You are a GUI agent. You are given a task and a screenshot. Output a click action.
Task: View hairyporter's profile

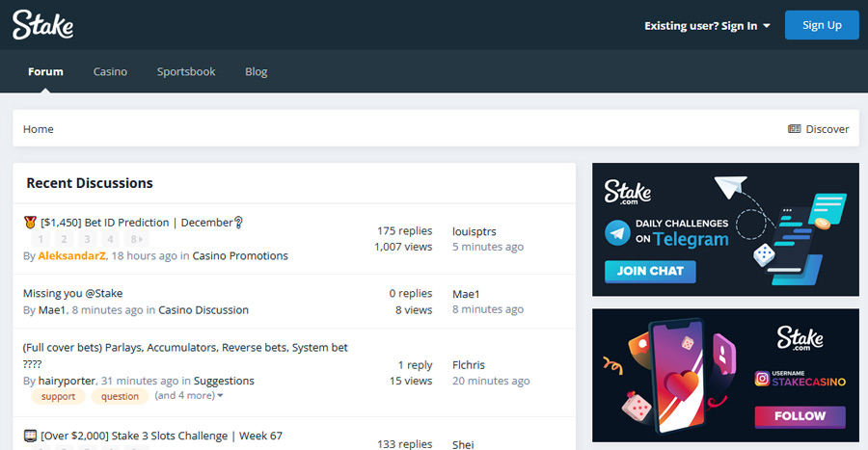point(67,381)
